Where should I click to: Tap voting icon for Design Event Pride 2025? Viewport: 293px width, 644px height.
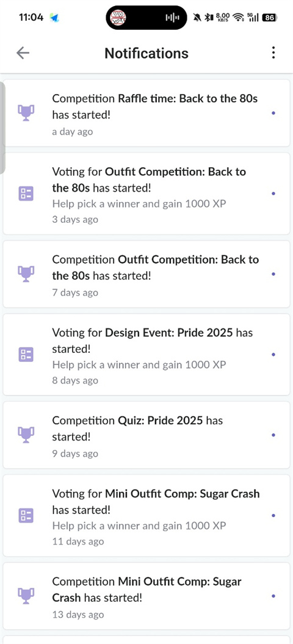click(x=26, y=355)
